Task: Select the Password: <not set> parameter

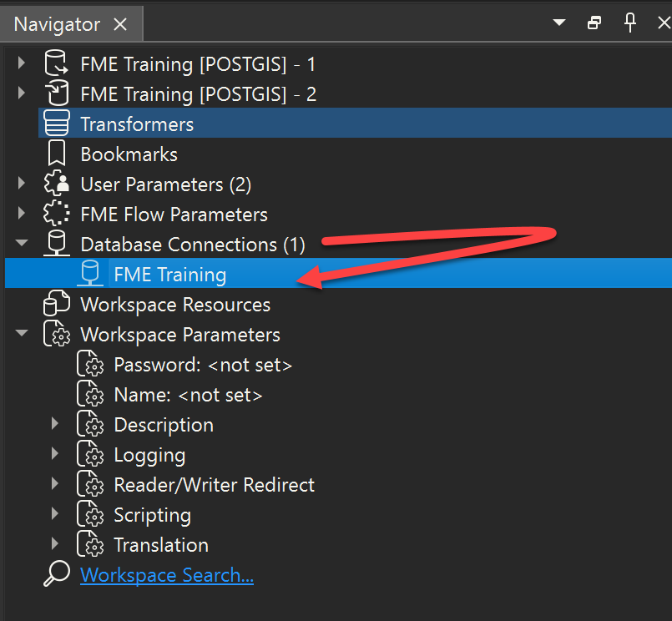Action: [x=203, y=365]
